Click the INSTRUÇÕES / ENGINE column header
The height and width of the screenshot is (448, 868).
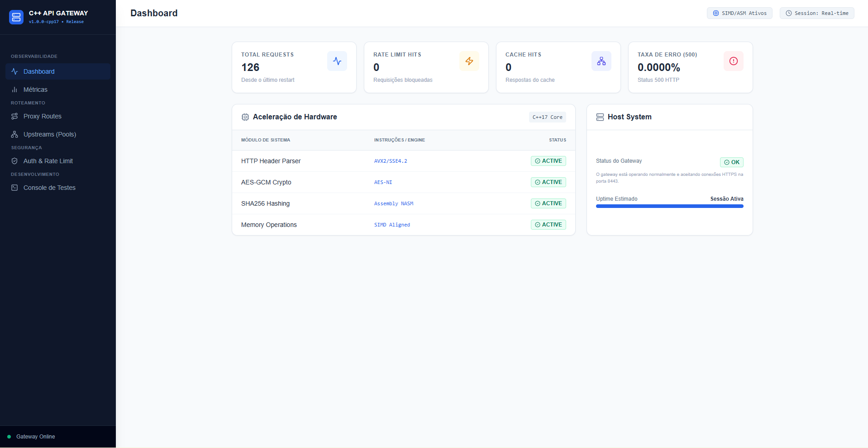coord(400,140)
